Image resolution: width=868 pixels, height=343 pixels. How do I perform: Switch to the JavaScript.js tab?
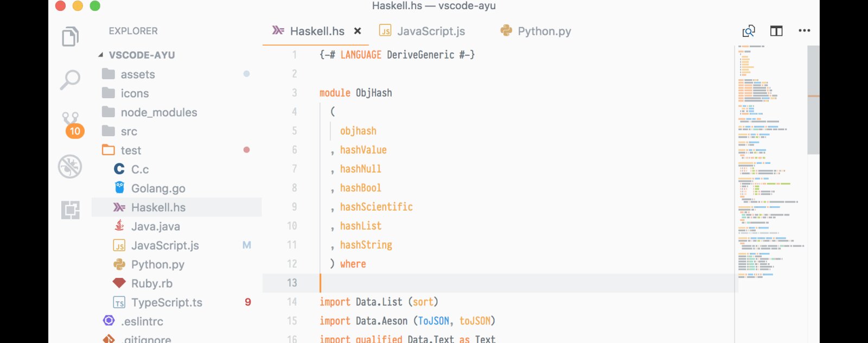tap(422, 31)
